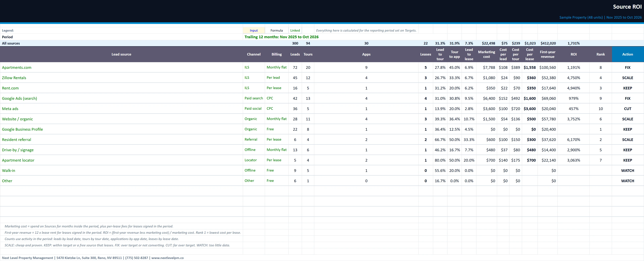Click the Apartment locator source cell
Image resolution: width=644 pixels, height=261 pixels.
point(121,160)
